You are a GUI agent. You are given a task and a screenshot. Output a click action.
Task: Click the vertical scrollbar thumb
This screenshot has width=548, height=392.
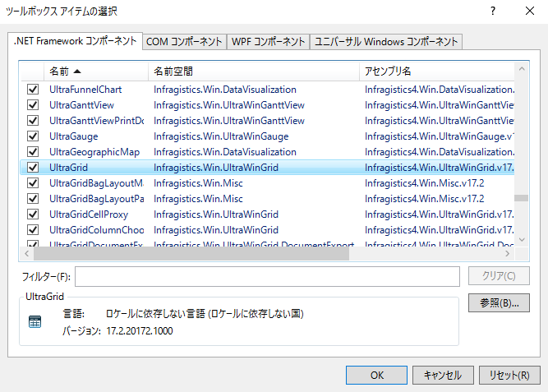[x=522, y=198]
